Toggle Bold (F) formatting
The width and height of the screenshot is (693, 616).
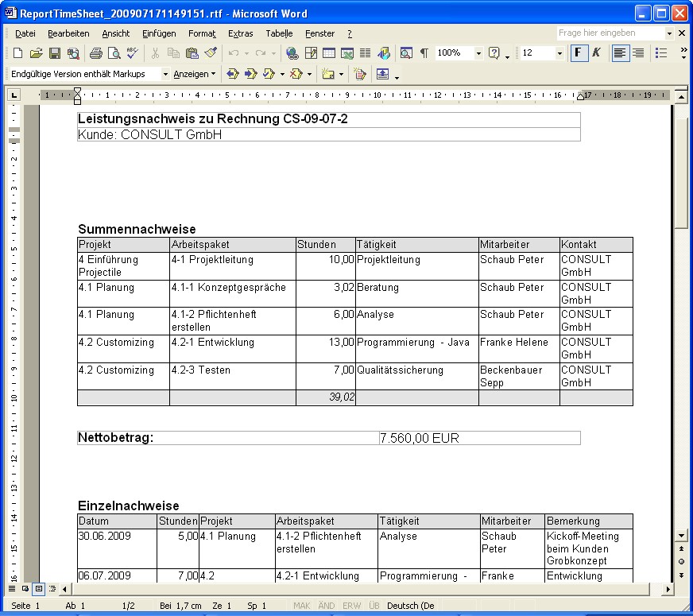[x=578, y=53]
